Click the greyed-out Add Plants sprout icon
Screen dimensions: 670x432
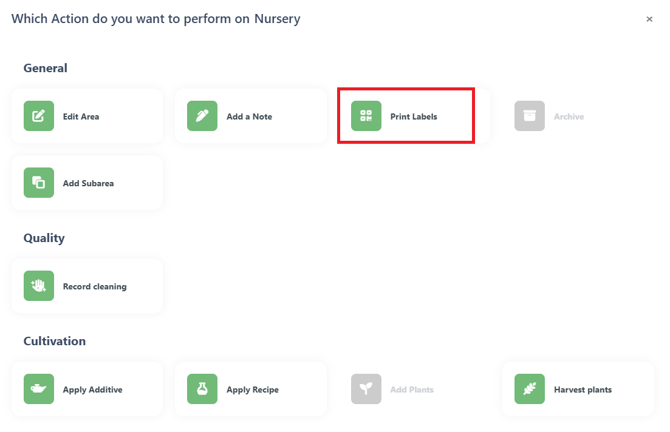coord(366,389)
